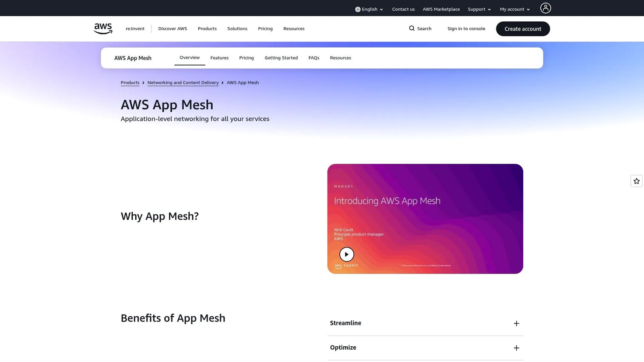Play the Introducing AWS App Mesh video

347,254
